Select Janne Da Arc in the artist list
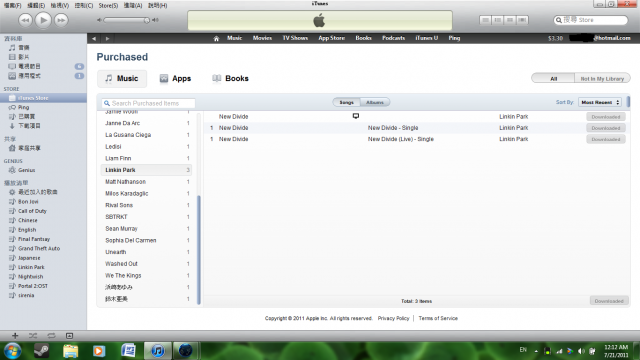Viewport: 640px width, 360px height. click(x=146, y=123)
